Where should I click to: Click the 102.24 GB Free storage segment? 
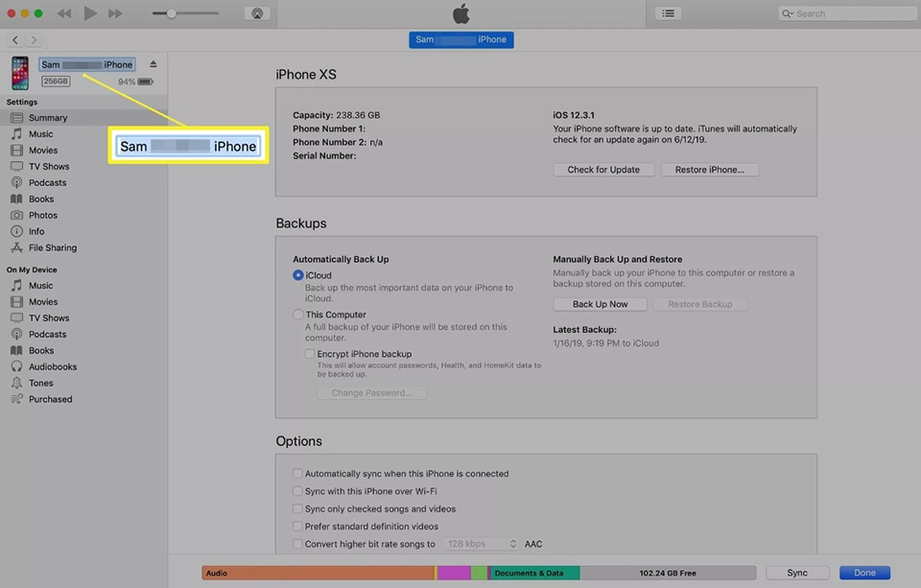pos(668,573)
